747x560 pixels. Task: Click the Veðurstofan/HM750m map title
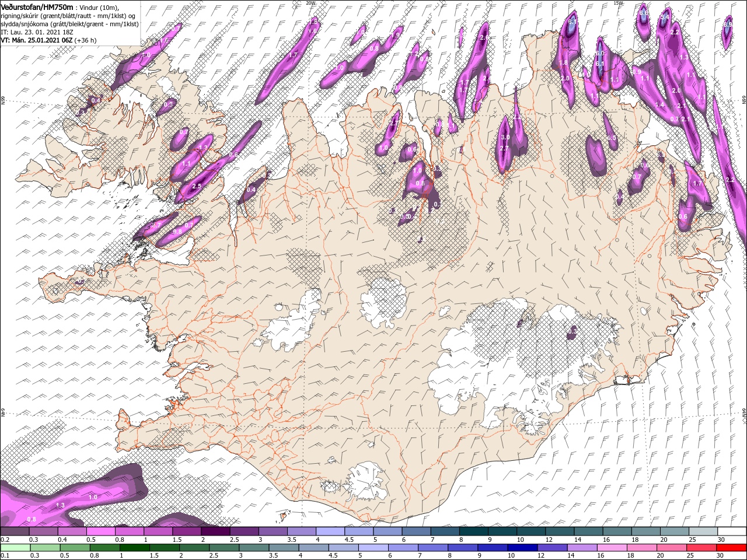(x=37, y=6)
